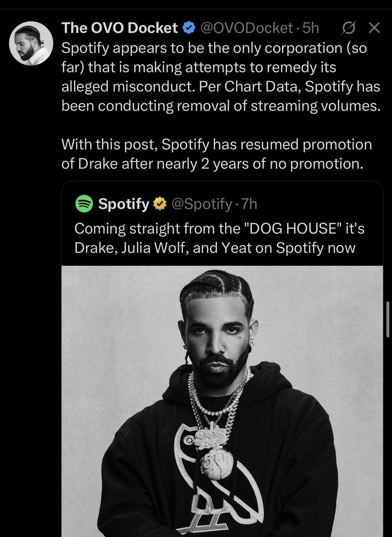Click the '50' pendant in the photo
The height and width of the screenshot is (537, 392).
point(213,463)
